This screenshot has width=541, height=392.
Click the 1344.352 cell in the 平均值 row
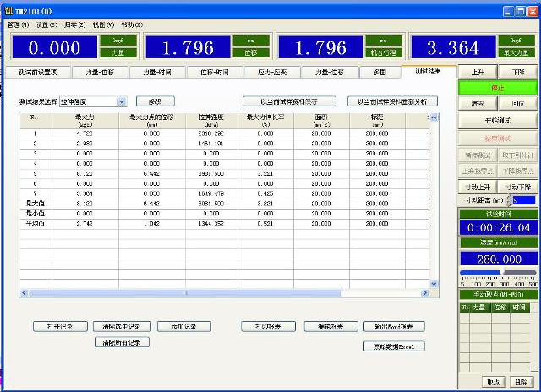pos(211,223)
